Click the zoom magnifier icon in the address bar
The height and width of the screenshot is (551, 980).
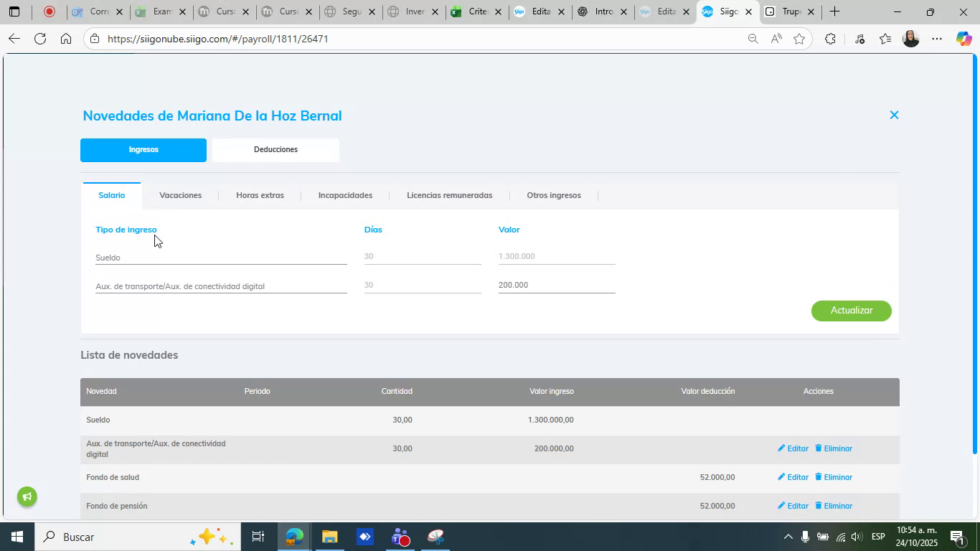pos(753,39)
